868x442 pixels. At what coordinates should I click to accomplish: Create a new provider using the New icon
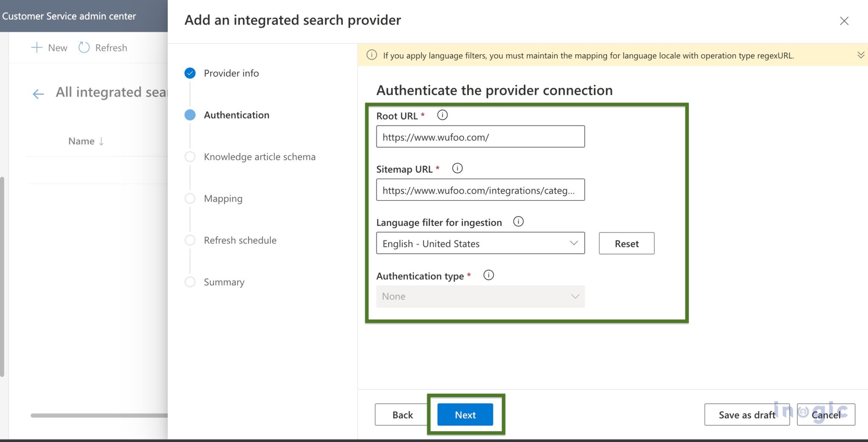[49, 47]
